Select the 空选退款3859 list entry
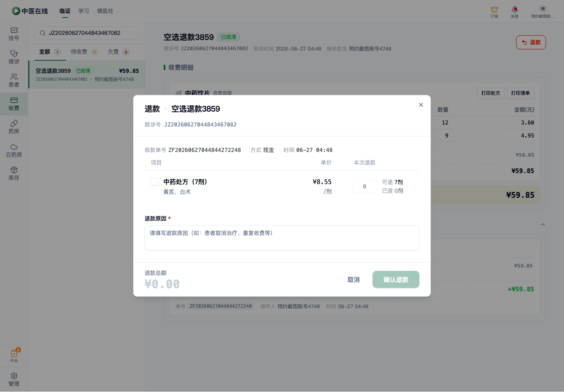This screenshot has height=392, width=564. coord(87,74)
